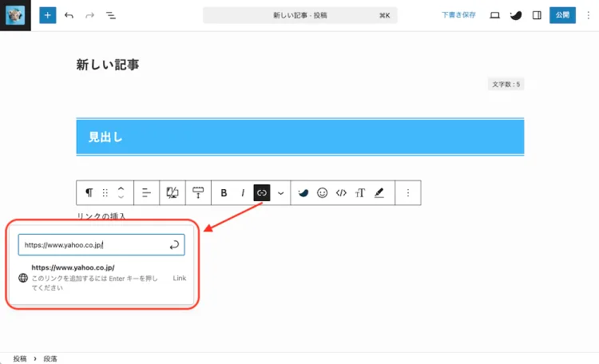The width and height of the screenshot is (599, 364).
Task: Expand more rich text controls chevron
Action: click(281, 193)
